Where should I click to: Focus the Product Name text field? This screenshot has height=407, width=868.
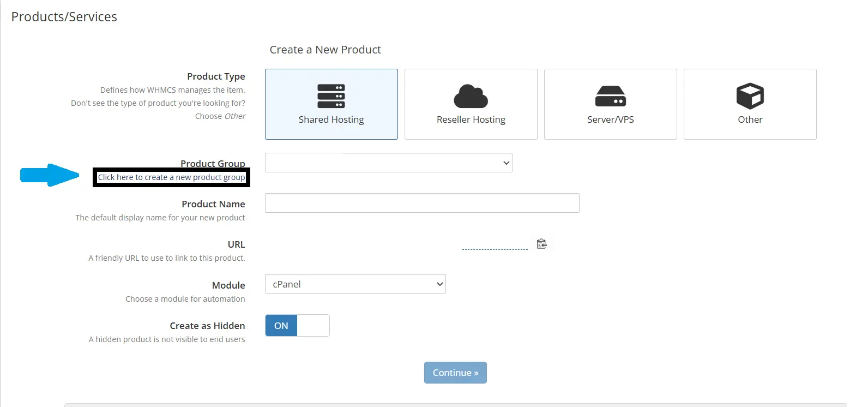[421, 203]
